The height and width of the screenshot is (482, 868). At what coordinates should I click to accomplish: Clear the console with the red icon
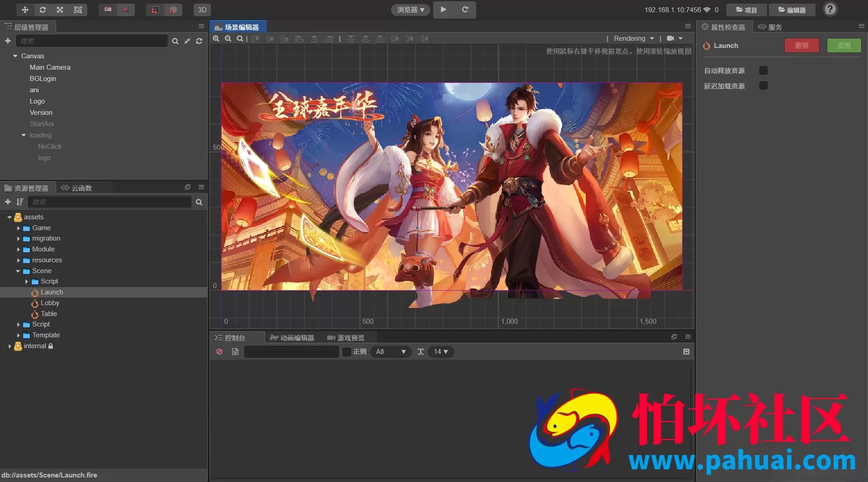[x=219, y=351]
